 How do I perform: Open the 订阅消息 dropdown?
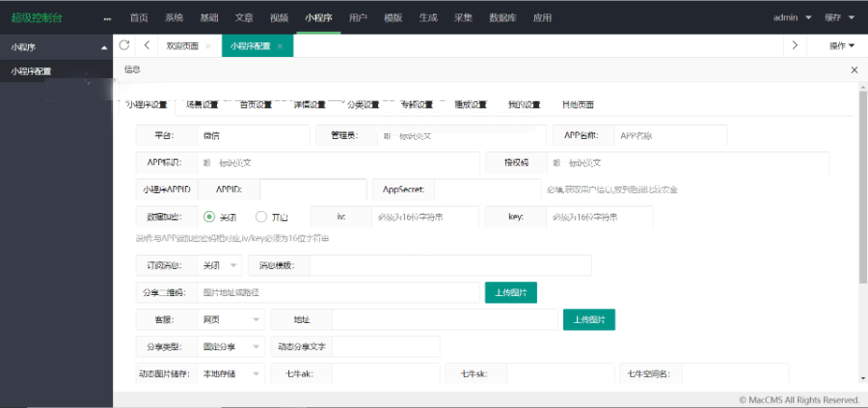point(220,265)
